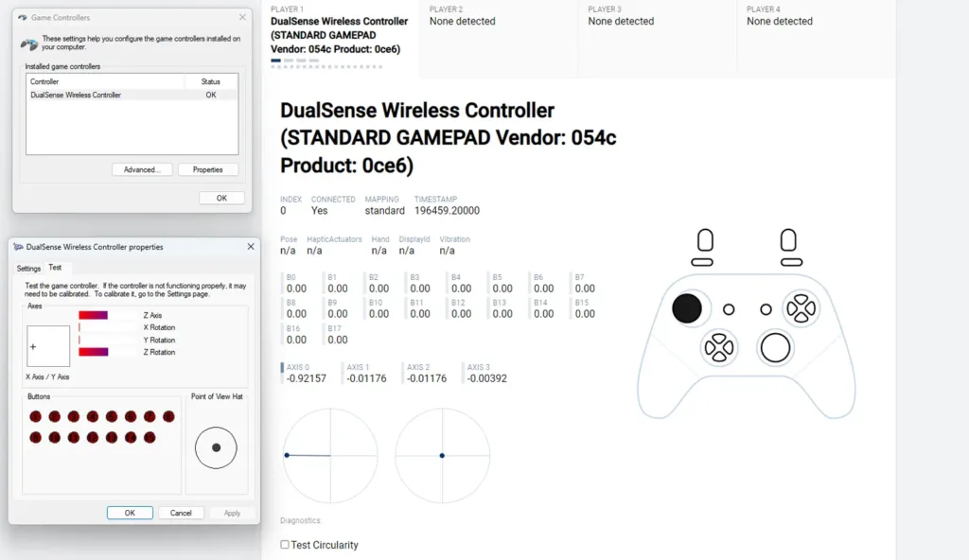Click the Z Axis level bar
Screen dimensions: 969x560
click(108, 315)
